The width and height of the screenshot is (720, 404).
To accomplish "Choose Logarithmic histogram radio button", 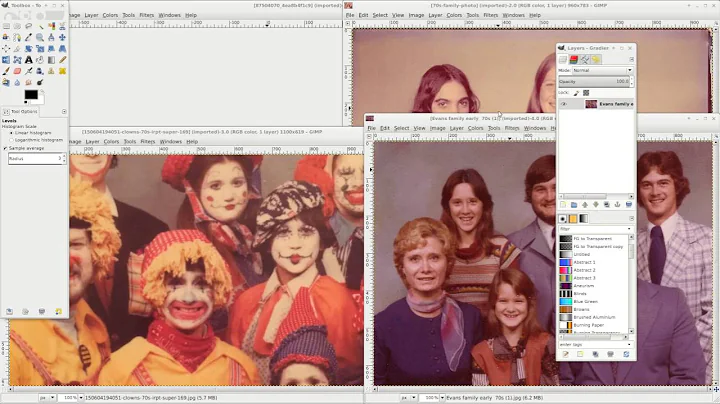I will click(x=11, y=140).
